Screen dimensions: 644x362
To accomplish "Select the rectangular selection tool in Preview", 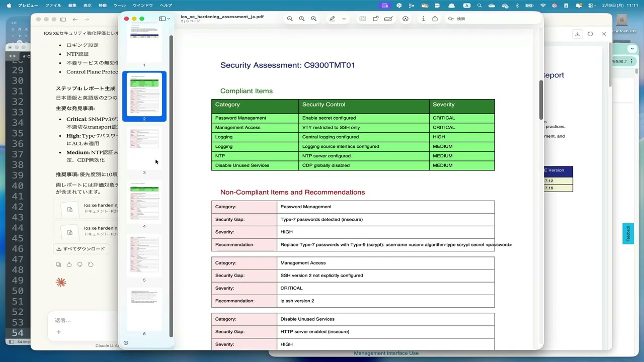I will 362,19.
